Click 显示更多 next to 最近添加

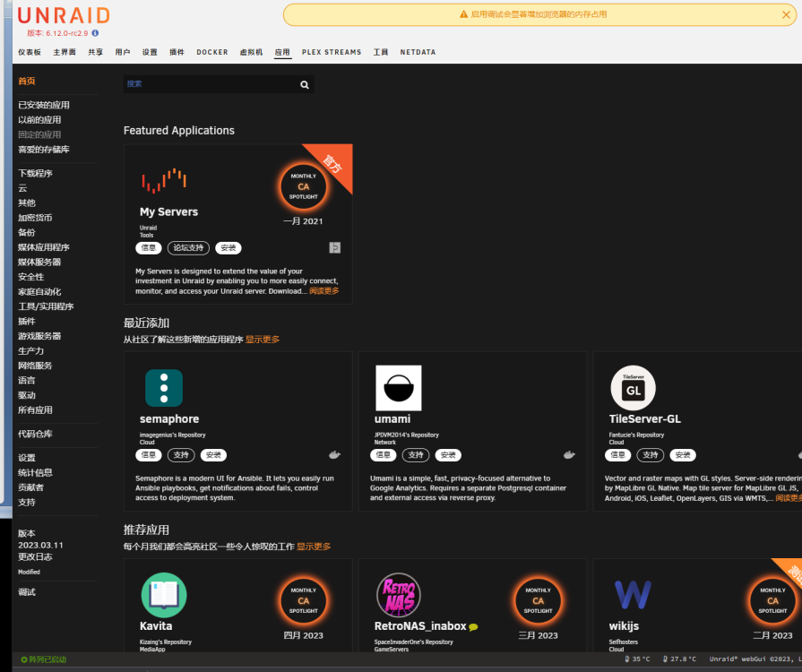(x=263, y=340)
